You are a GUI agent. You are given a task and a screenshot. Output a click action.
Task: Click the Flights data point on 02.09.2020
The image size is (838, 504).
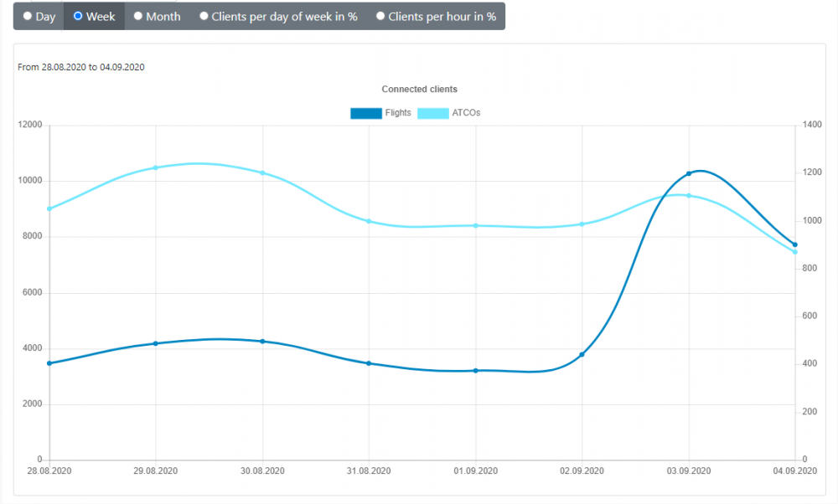pos(582,355)
